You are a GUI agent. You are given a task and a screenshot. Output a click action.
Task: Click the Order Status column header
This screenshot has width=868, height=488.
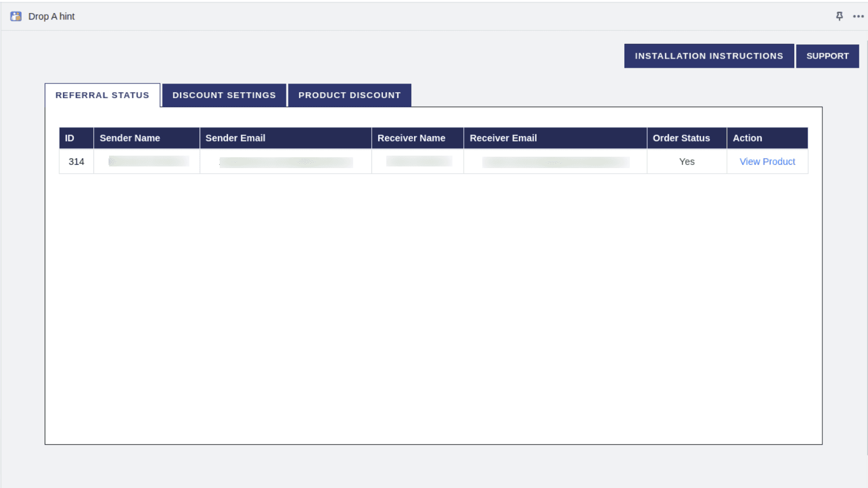pyautogui.click(x=681, y=138)
